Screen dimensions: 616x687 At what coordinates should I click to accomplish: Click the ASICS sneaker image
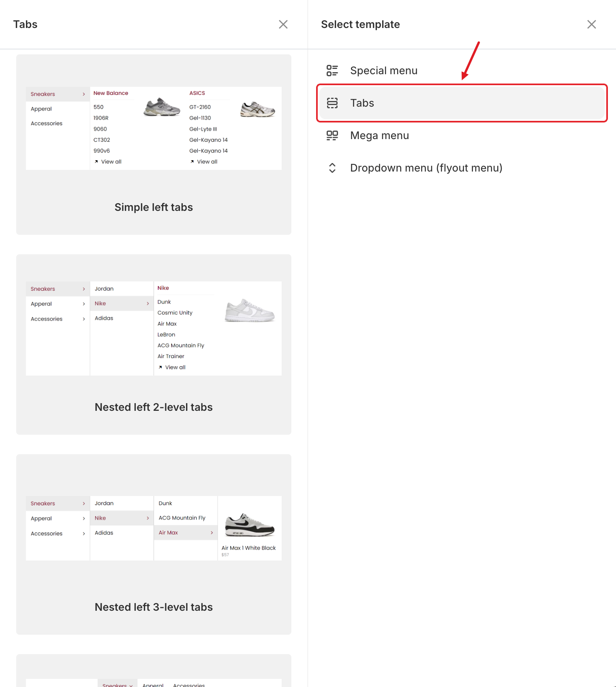coord(258,109)
